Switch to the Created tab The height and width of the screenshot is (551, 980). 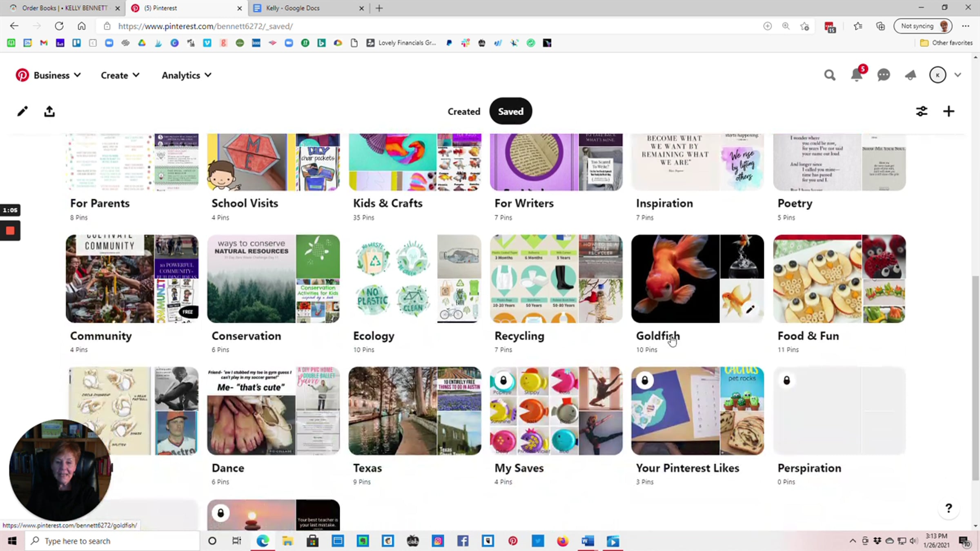click(x=463, y=111)
